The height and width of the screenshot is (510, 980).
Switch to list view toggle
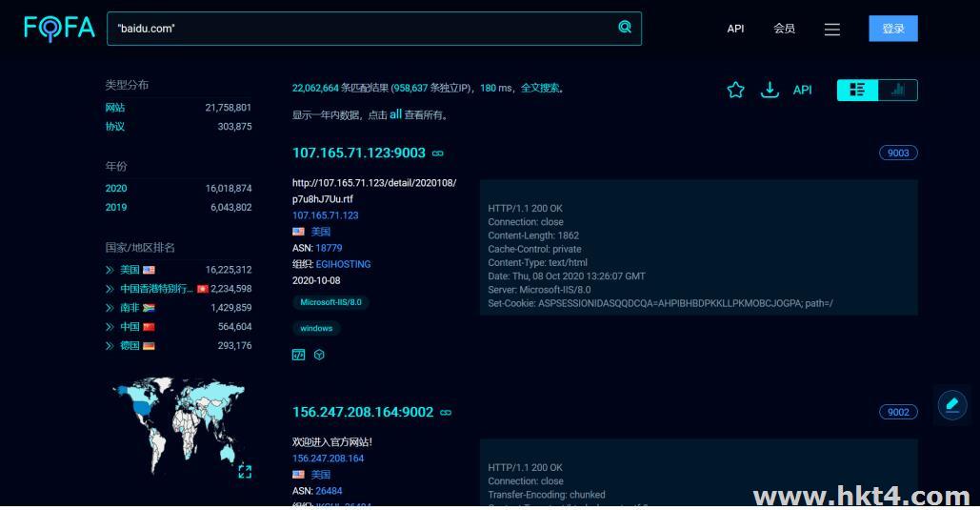857,91
